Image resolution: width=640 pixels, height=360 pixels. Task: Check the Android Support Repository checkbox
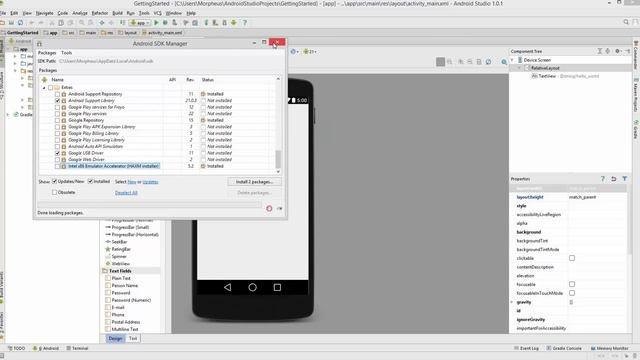(x=58, y=94)
